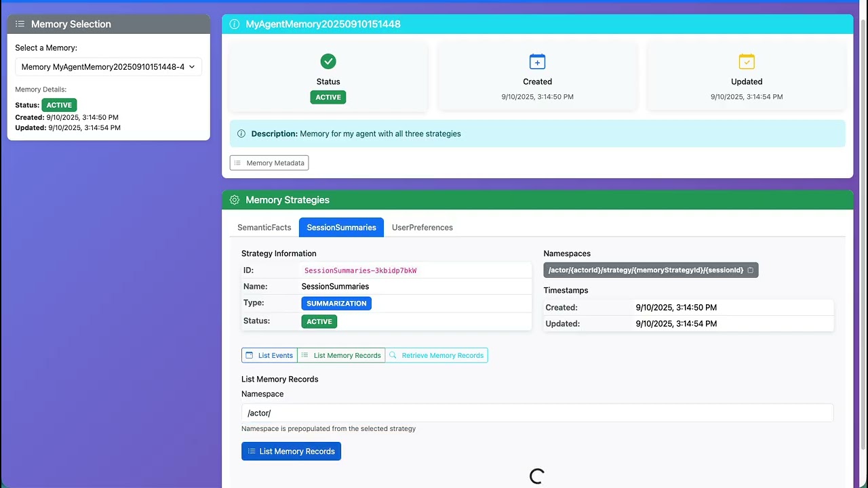868x488 pixels.
Task: Click the note 'Namespace is prepopulated from the selected strategy'
Action: coord(328,428)
